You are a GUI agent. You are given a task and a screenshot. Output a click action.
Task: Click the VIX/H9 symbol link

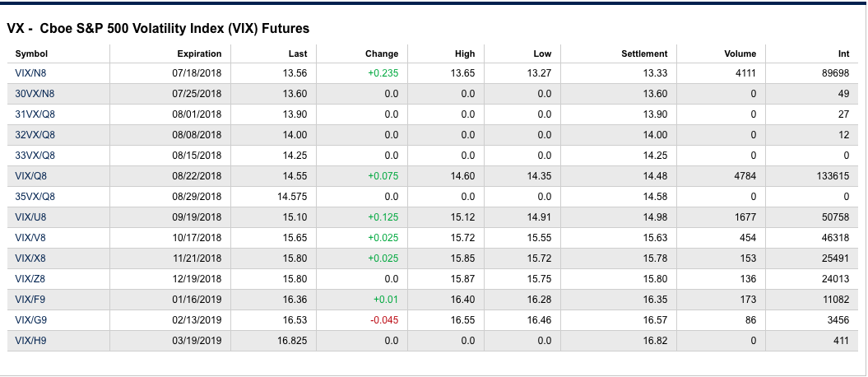point(31,341)
